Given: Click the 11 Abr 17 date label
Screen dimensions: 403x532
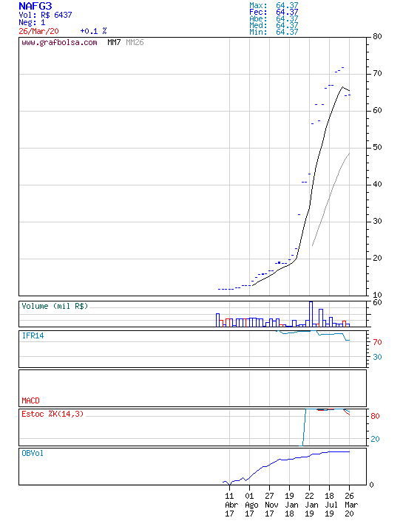Looking at the screenshot, I should pyautogui.click(x=230, y=505).
